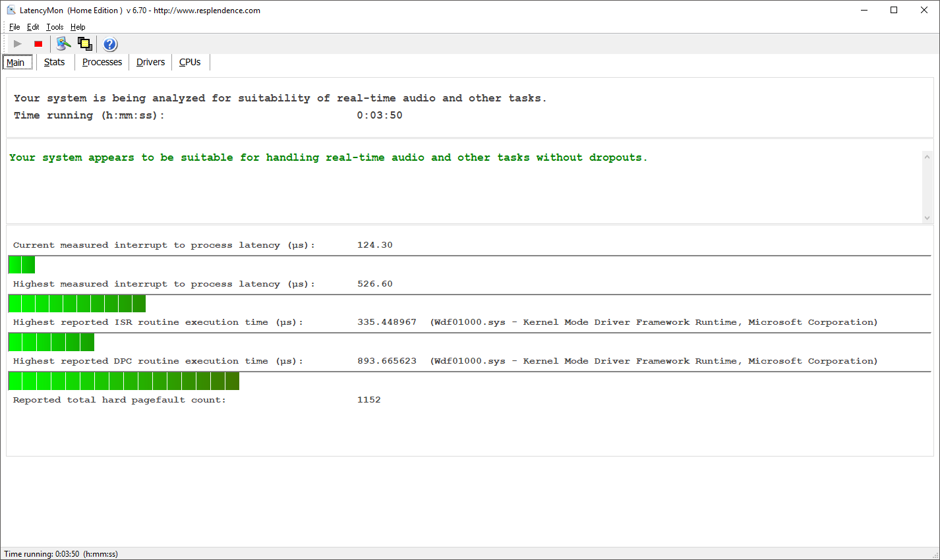Click the green Start monitoring play icon
This screenshot has height=560, width=940.
coord(18,44)
